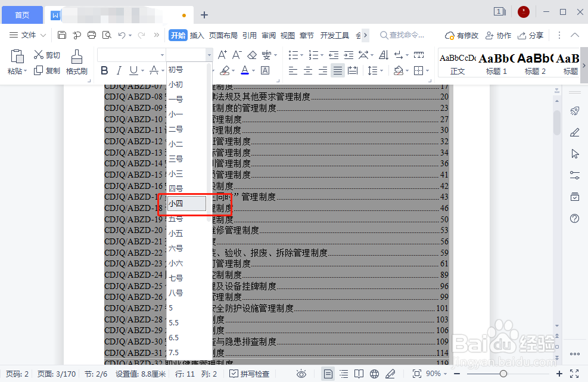Open font size combo box arrow
This screenshot has width=588, height=382.
click(x=209, y=55)
